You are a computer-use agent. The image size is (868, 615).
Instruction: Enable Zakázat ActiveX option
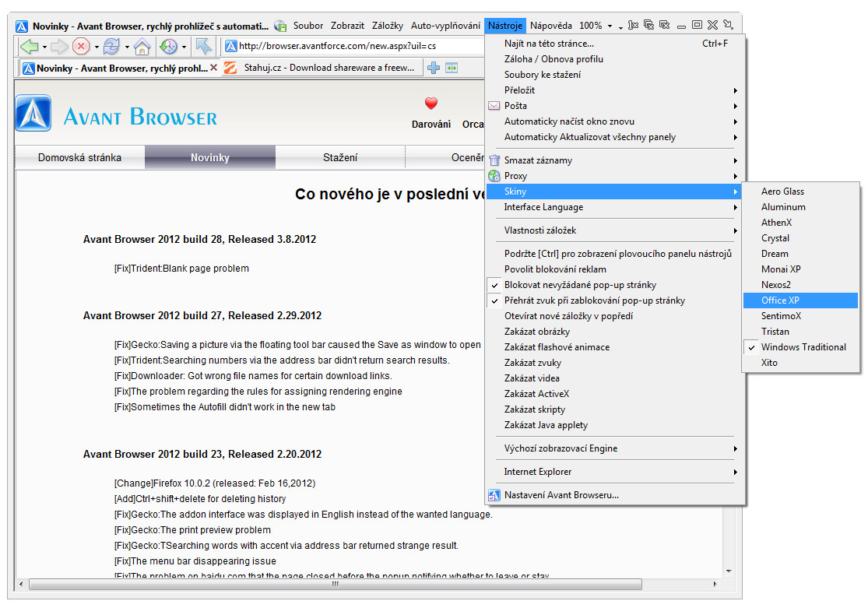click(x=615, y=394)
